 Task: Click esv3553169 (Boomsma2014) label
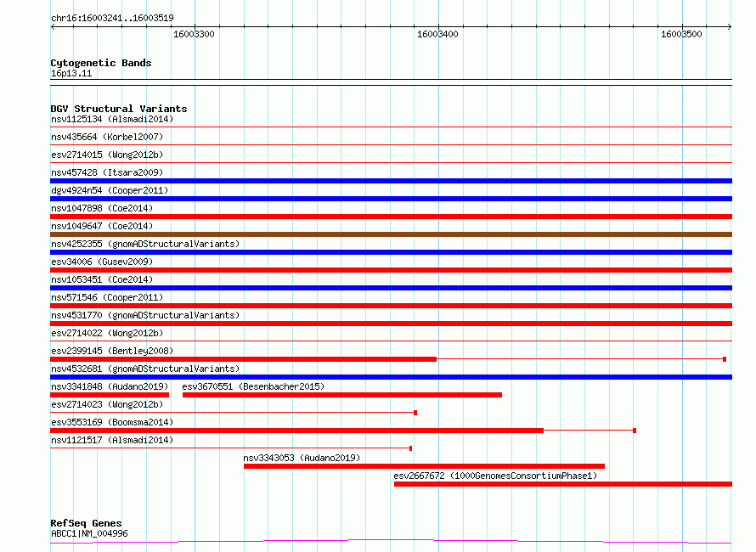[x=112, y=422]
